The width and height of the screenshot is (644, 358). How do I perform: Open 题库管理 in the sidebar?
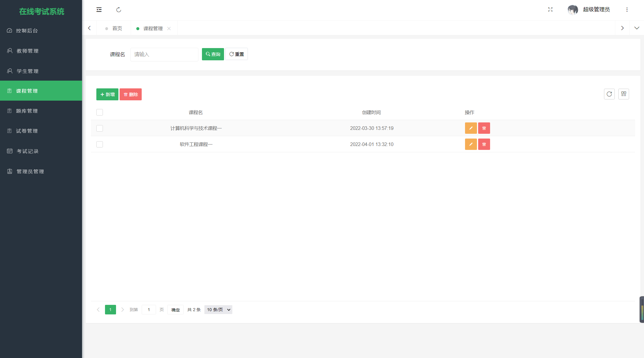(27, 111)
